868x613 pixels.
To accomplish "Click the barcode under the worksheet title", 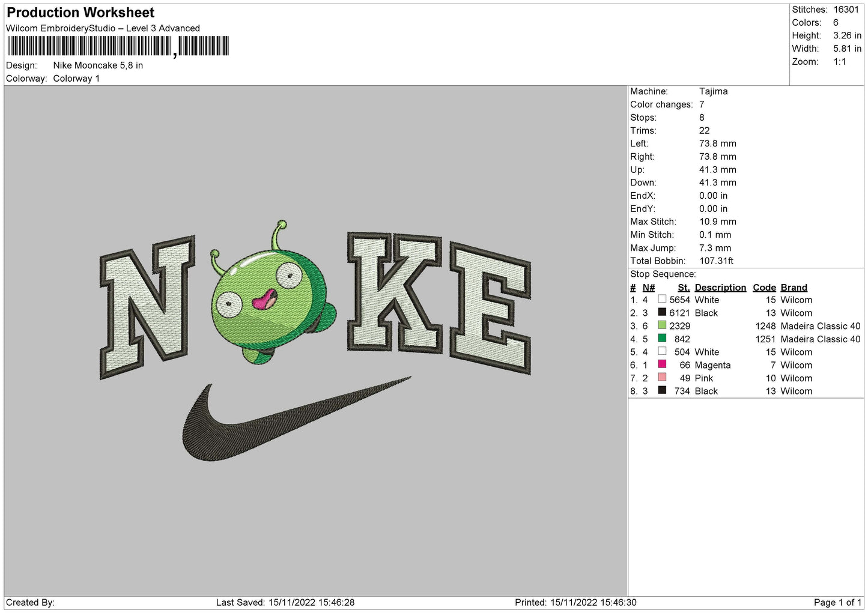I will 118,46.
